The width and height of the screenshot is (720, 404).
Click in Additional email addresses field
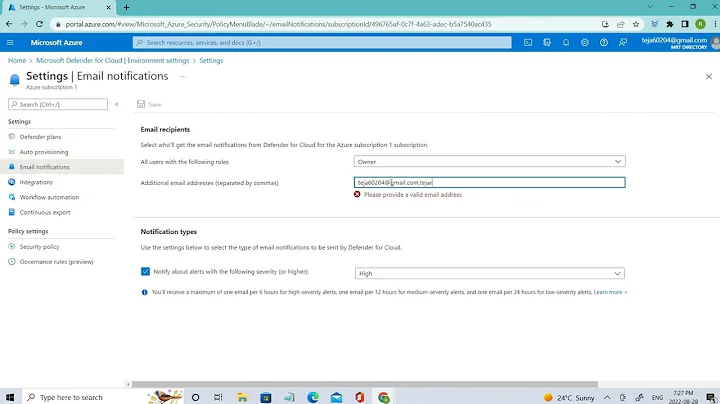tap(489, 182)
